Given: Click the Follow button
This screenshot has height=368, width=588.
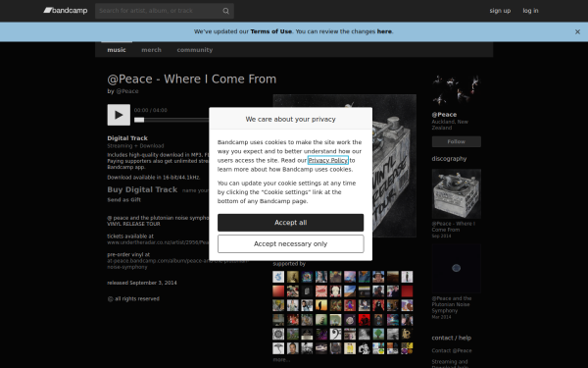Looking at the screenshot, I should (457, 141).
